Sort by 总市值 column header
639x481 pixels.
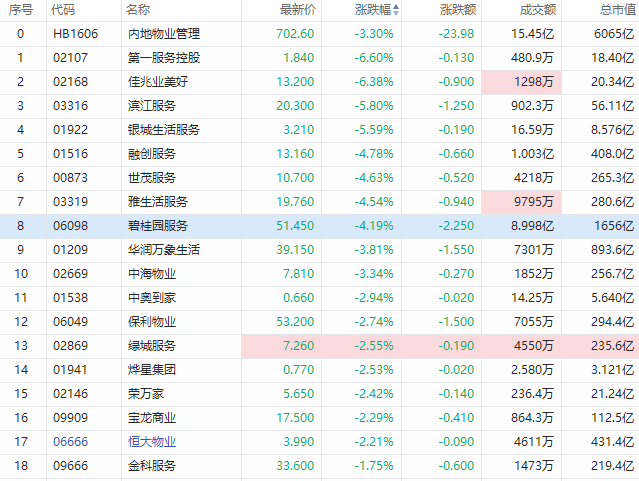coord(618,10)
